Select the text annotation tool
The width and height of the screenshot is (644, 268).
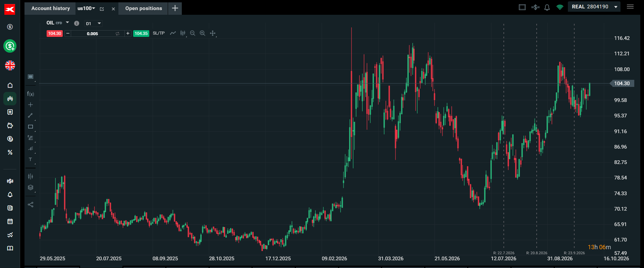point(31,159)
